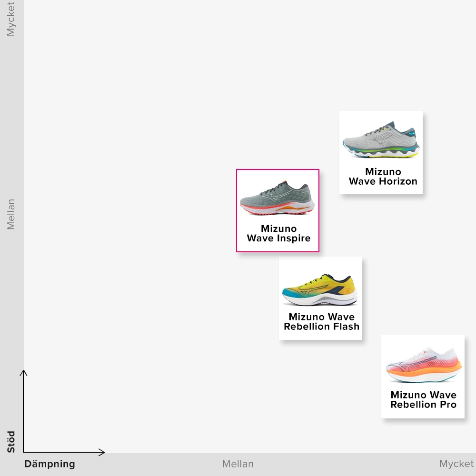Click the Mizuno Wave Inspire shoe image
This screenshot has width=476, height=476.
click(278, 198)
